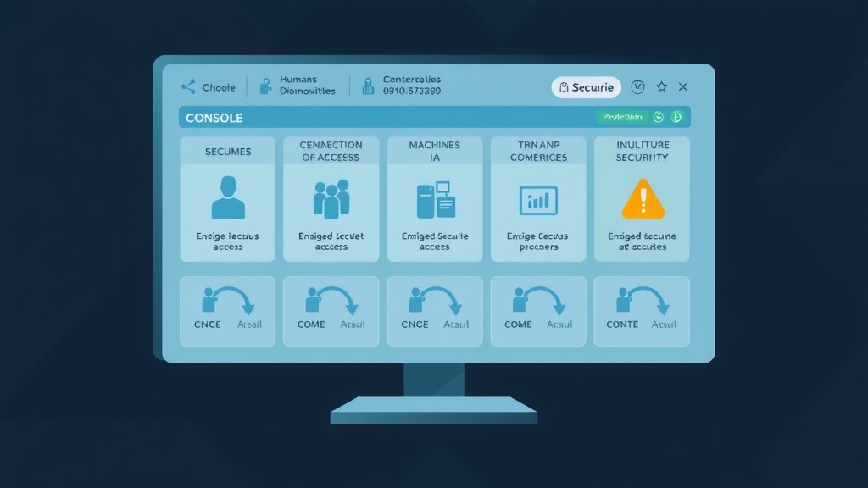The width and height of the screenshot is (868, 488).
Task: Open the CONTE Atsul card
Action: click(642, 310)
